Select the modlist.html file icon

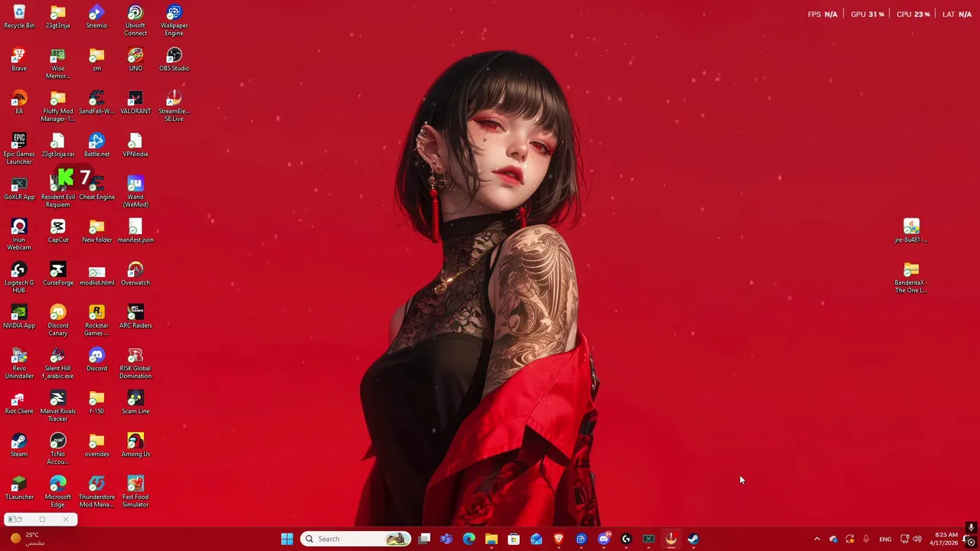96,274
